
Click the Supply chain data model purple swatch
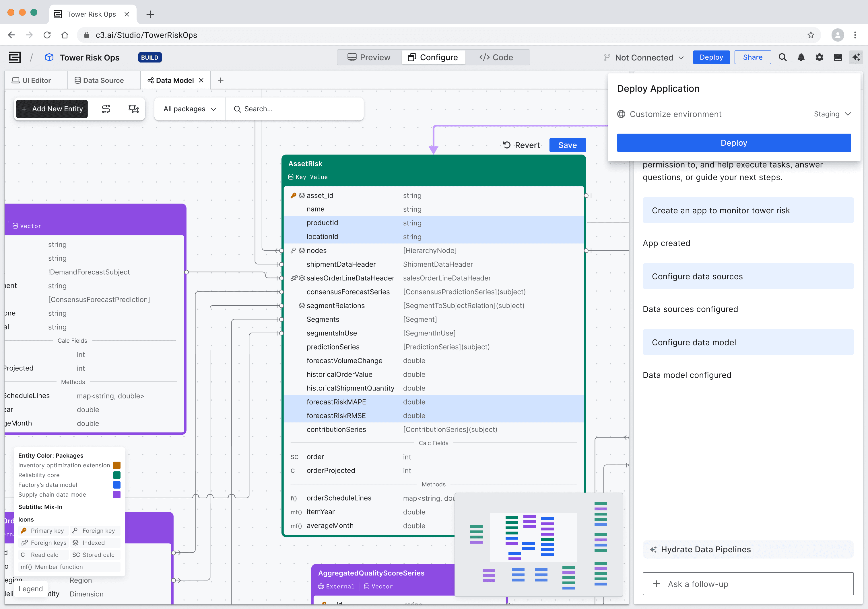point(117,495)
